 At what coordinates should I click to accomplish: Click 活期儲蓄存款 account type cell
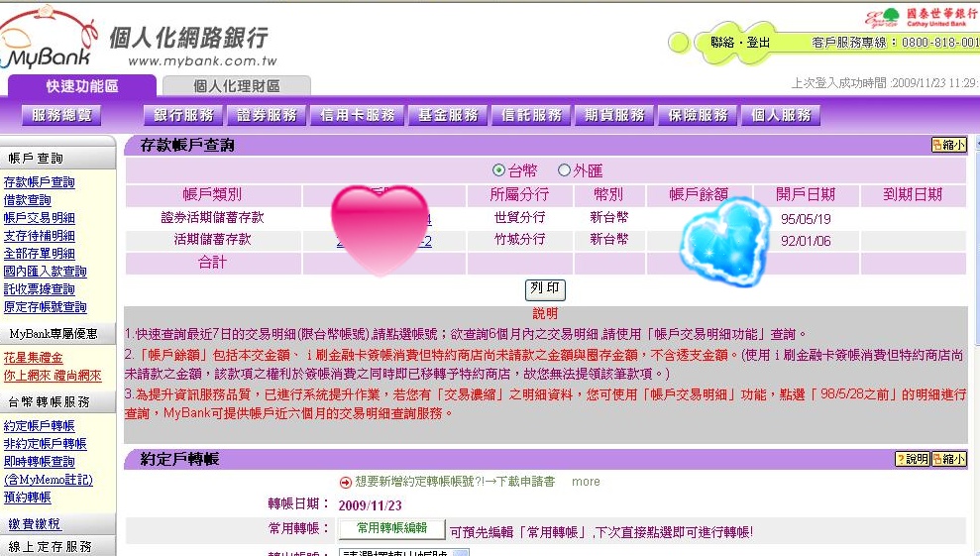[212, 240]
